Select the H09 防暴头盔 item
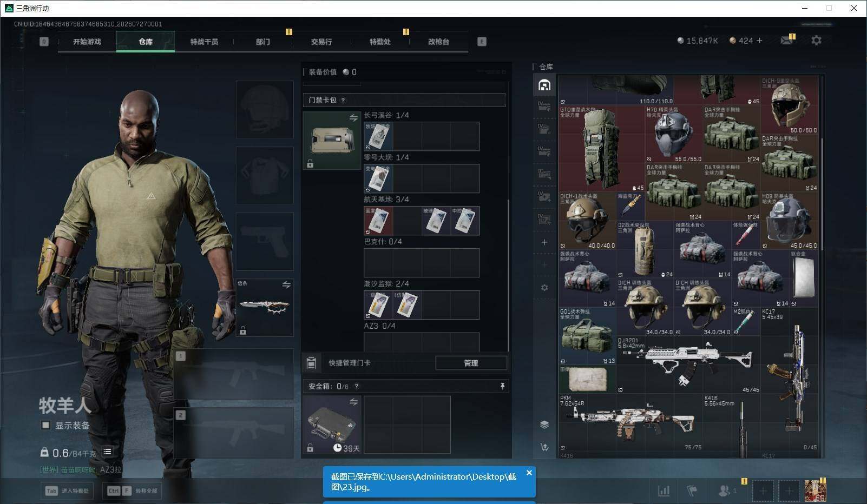The width and height of the screenshot is (867, 504). pyautogui.click(x=790, y=221)
